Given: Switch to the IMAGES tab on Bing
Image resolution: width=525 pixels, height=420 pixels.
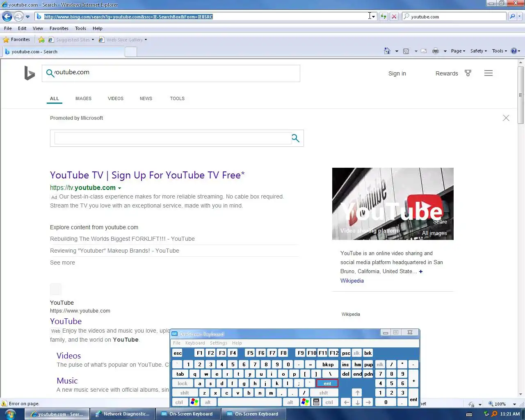Looking at the screenshot, I should [x=83, y=98].
